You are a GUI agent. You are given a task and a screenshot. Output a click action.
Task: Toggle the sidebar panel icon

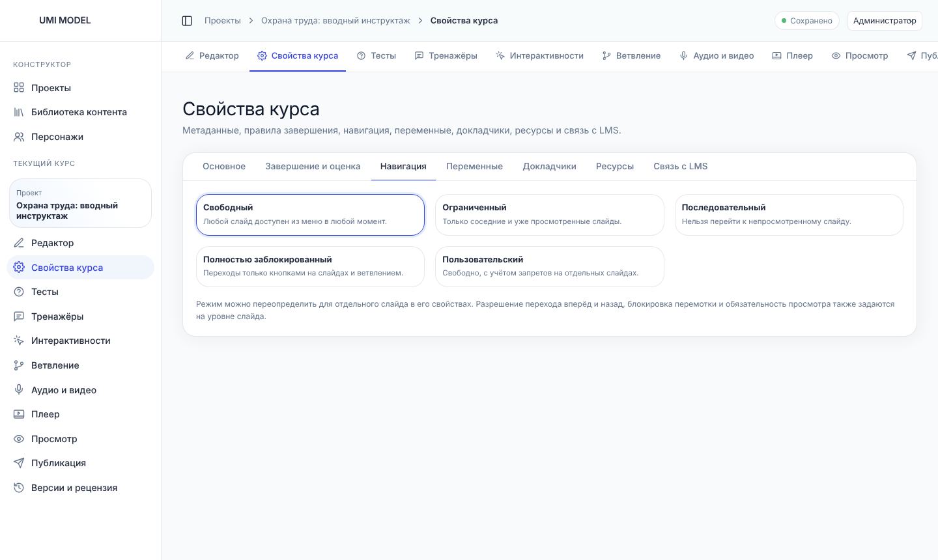pos(187,21)
